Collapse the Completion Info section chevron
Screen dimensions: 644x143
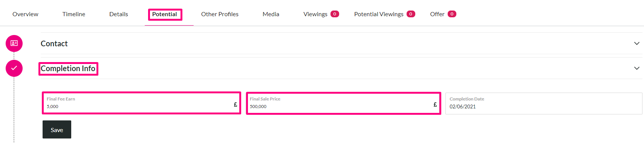(x=637, y=68)
